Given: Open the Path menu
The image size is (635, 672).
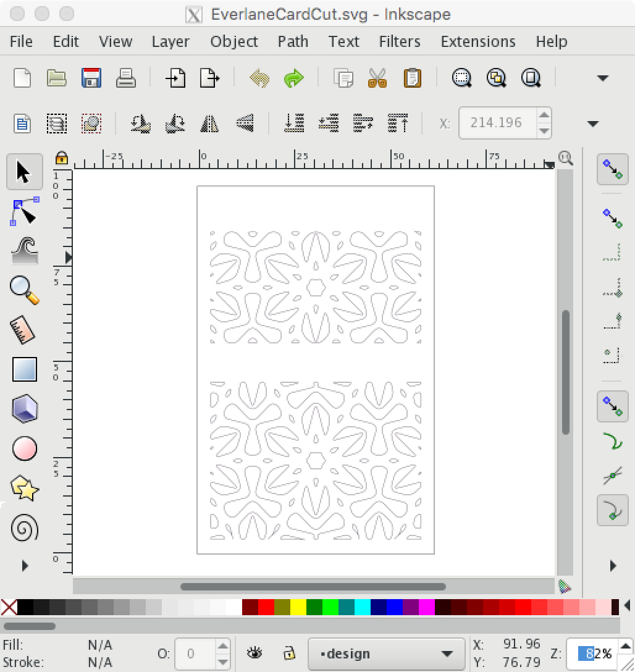Looking at the screenshot, I should point(293,41).
